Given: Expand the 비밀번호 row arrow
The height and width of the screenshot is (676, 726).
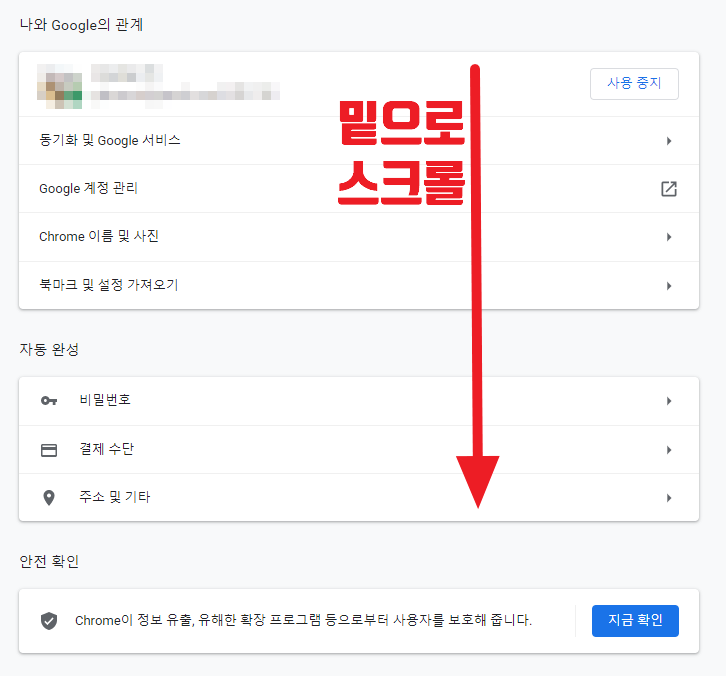Looking at the screenshot, I should point(669,401).
